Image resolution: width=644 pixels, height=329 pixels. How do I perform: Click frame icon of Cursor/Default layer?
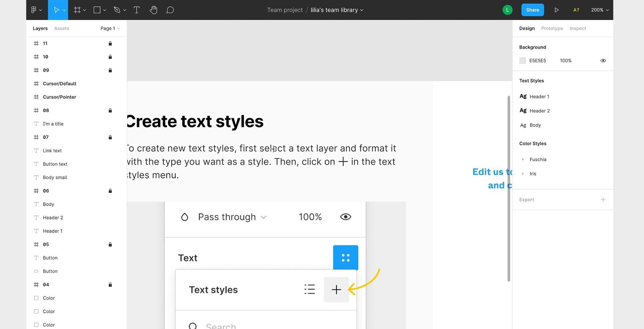(x=36, y=83)
